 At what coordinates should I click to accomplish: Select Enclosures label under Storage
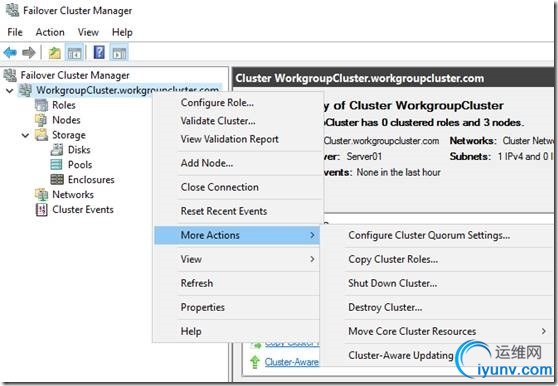(91, 180)
